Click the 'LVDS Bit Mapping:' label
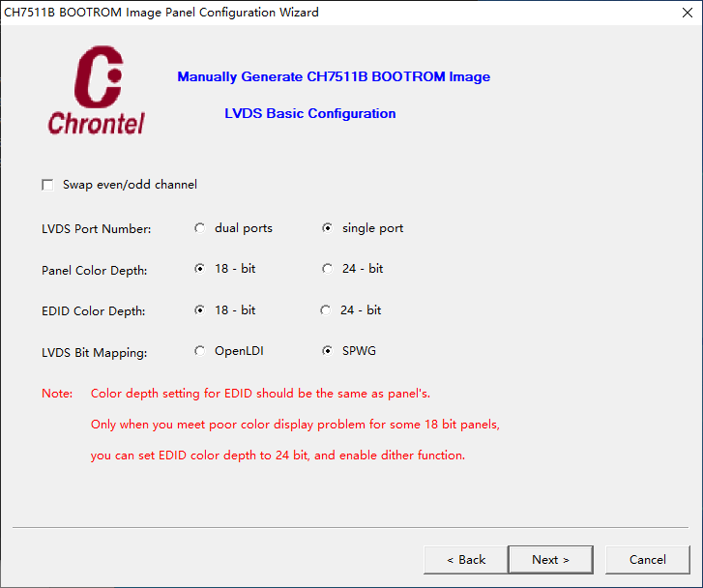This screenshot has width=703, height=588. pos(94,353)
